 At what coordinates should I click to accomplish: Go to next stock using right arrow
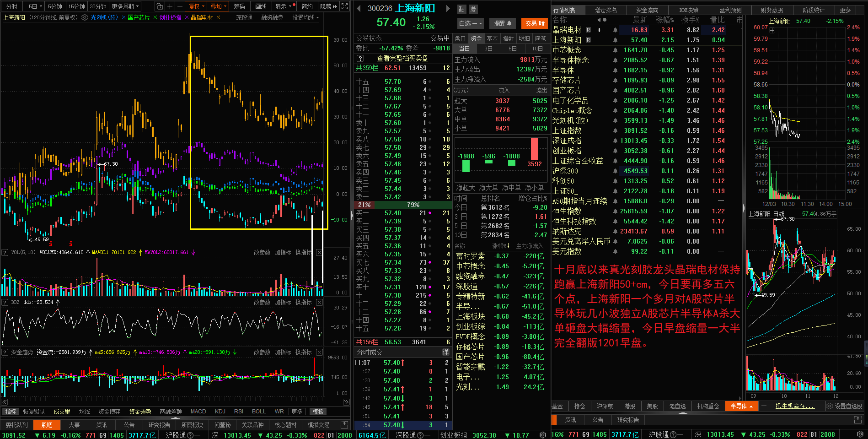[448, 8]
